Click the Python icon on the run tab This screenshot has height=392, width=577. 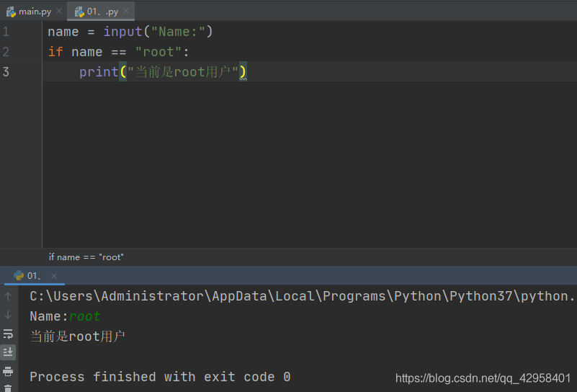[x=19, y=275]
